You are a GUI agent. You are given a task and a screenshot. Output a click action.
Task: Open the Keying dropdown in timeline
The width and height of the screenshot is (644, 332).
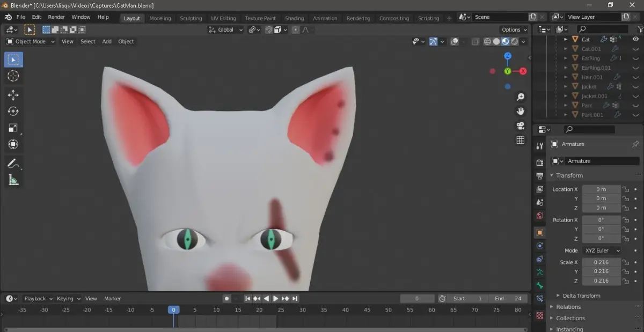tap(69, 299)
